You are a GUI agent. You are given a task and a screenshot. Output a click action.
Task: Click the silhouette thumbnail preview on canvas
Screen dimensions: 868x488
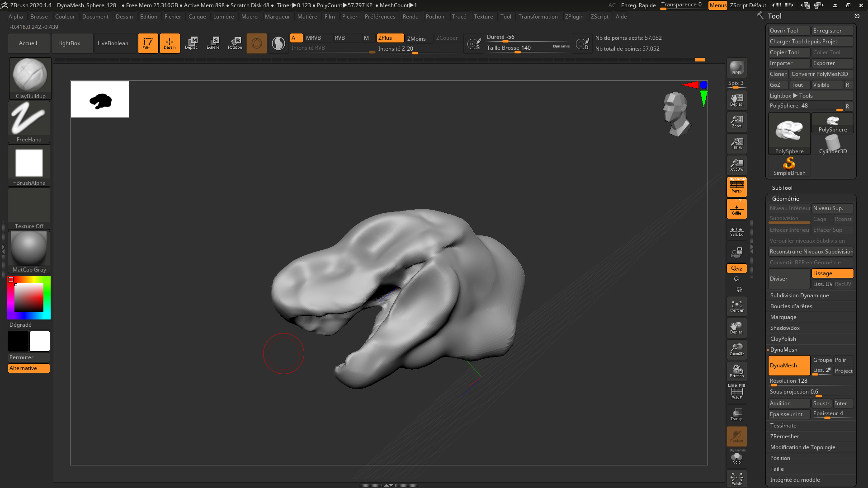point(100,99)
